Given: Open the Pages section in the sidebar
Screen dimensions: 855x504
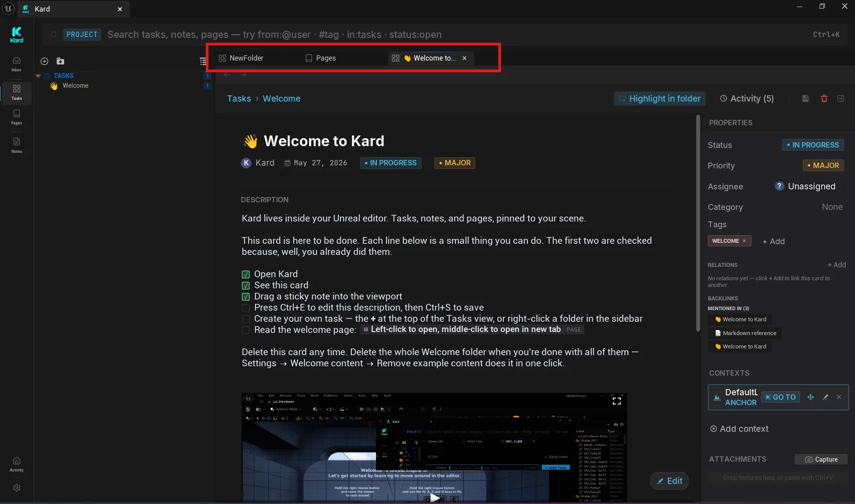Looking at the screenshot, I should [17, 117].
